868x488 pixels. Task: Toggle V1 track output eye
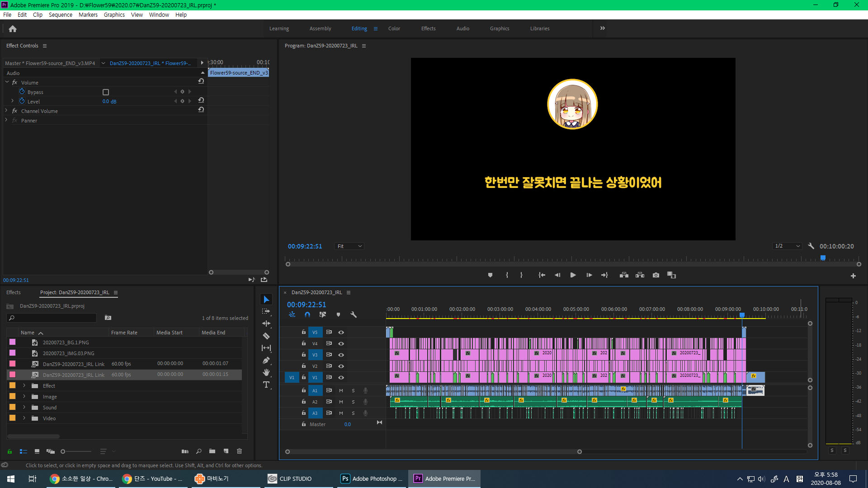[341, 377]
